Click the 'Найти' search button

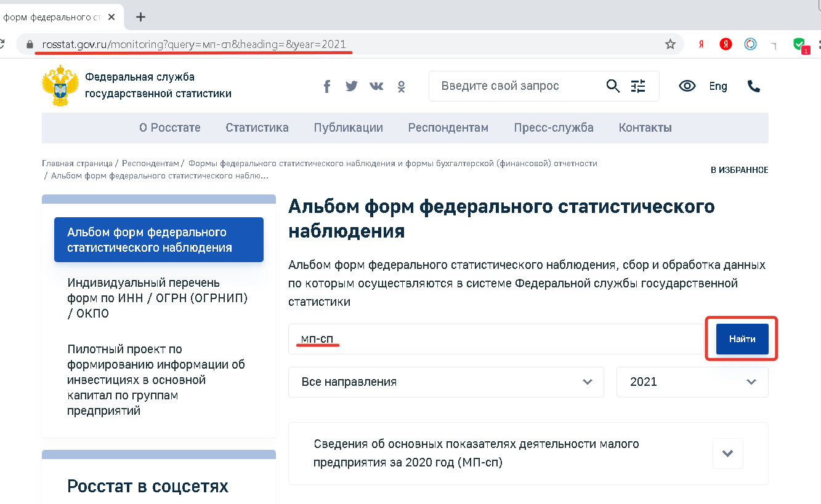742,339
